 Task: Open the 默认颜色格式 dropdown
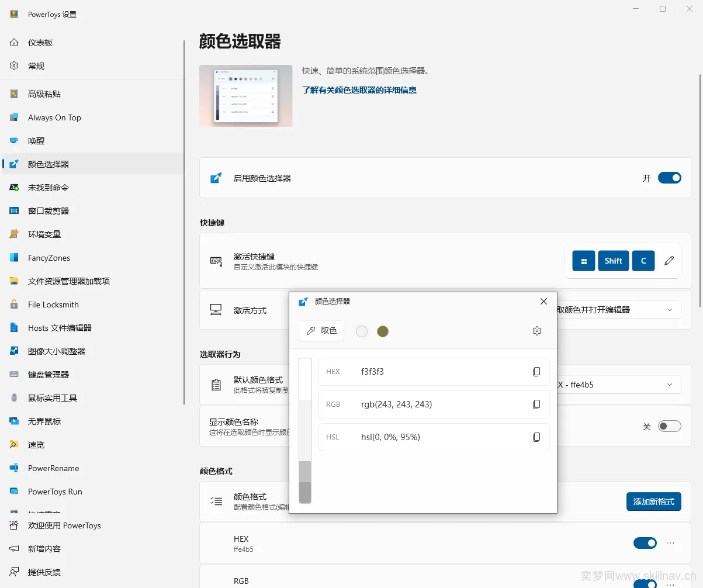[x=618, y=385]
